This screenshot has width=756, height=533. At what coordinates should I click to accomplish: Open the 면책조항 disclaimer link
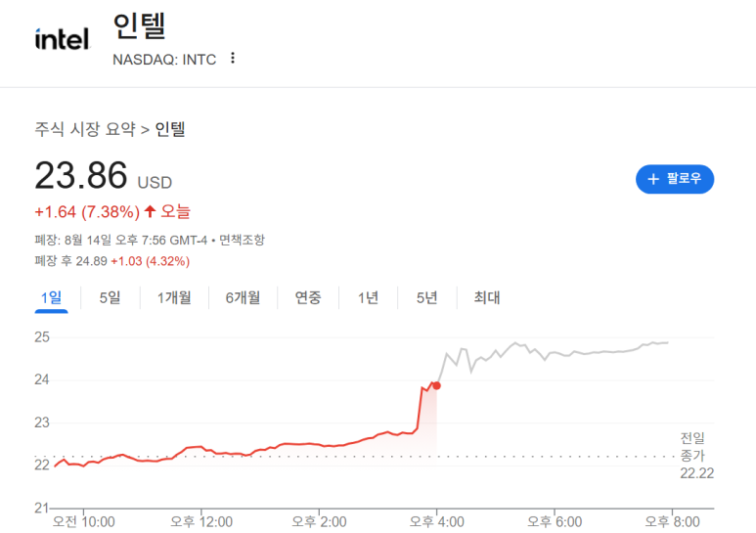point(242,240)
